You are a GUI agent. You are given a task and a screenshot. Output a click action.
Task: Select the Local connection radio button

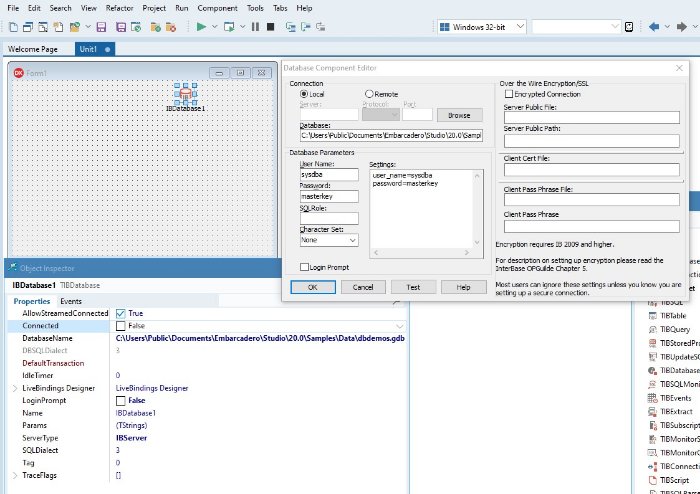(x=304, y=94)
